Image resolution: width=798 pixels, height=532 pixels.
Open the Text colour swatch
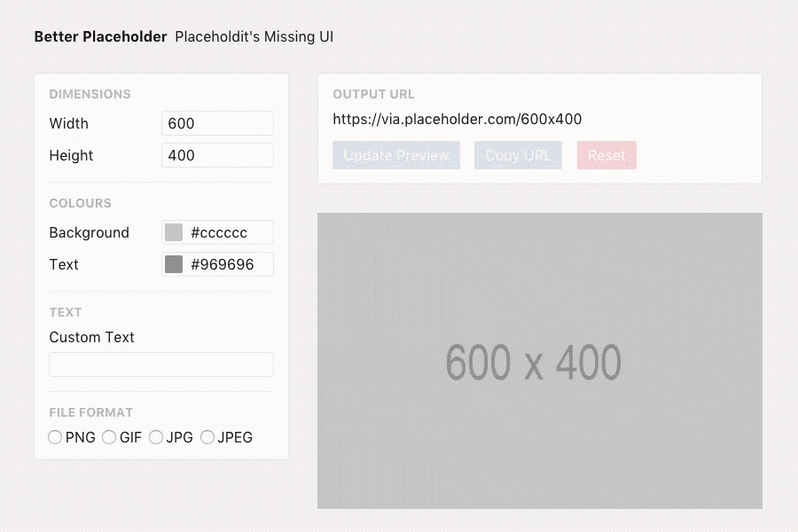(174, 264)
